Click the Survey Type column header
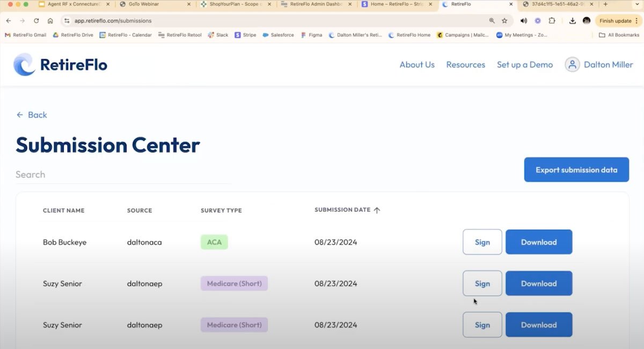Image resolution: width=644 pixels, height=349 pixels. [x=221, y=211]
